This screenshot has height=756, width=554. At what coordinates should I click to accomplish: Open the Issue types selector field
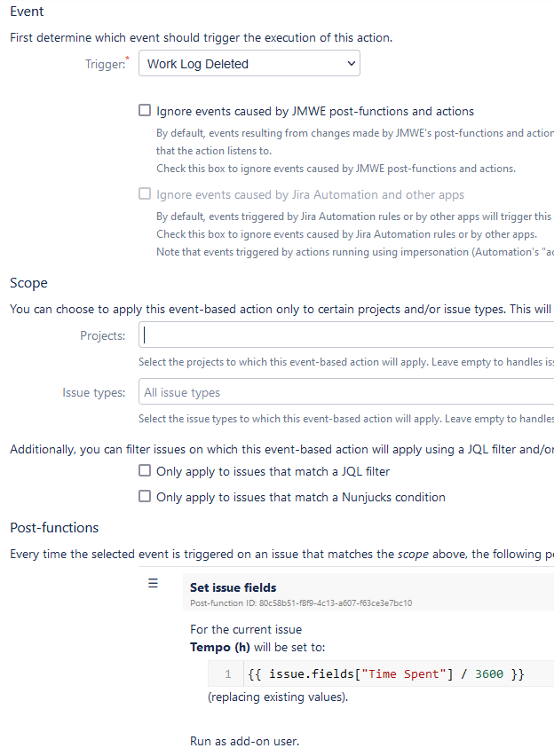pyautogui.click(x=346, y=392)
